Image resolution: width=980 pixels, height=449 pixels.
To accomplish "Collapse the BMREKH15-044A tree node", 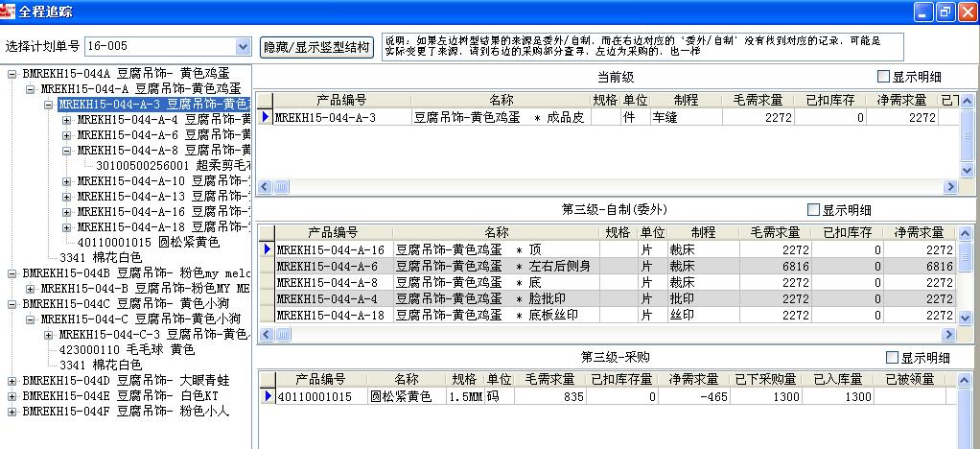I will click(11, 73).
